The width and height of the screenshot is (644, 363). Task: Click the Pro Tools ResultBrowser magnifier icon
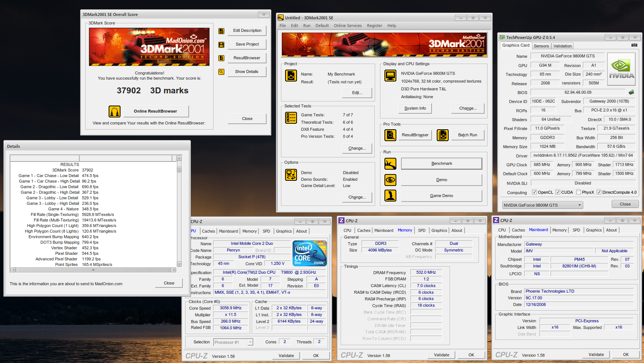[390, 135]
